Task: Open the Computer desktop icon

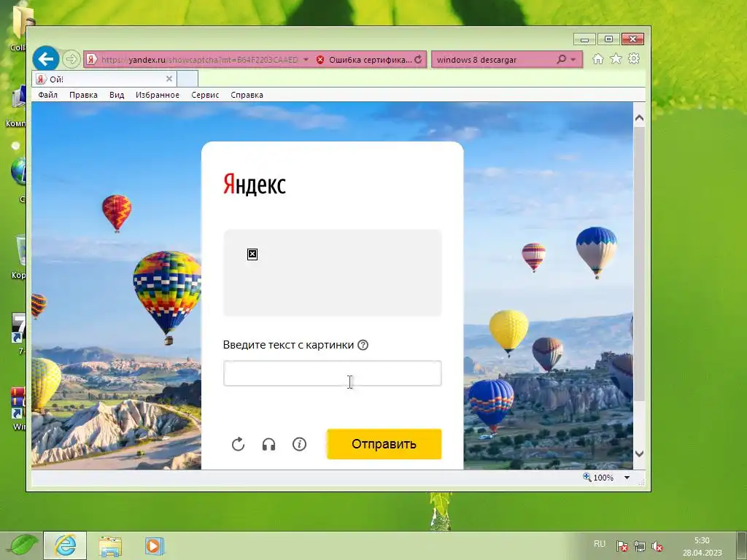Action: (x=18, y=106)
